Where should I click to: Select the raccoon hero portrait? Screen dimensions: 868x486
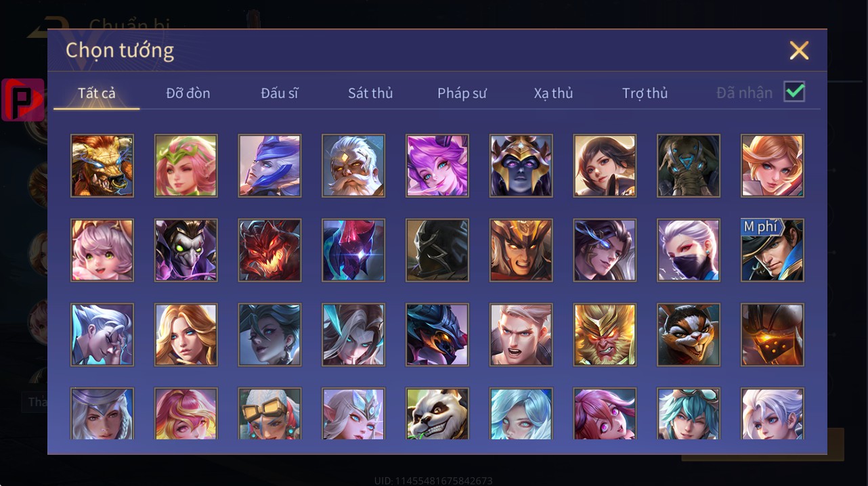point(689,334)
